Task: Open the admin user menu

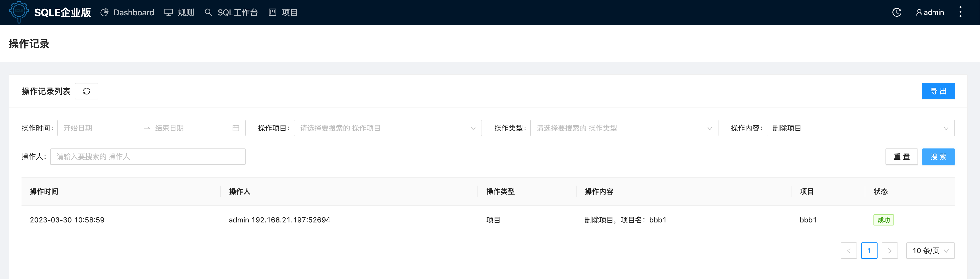Action: (930, 13)
